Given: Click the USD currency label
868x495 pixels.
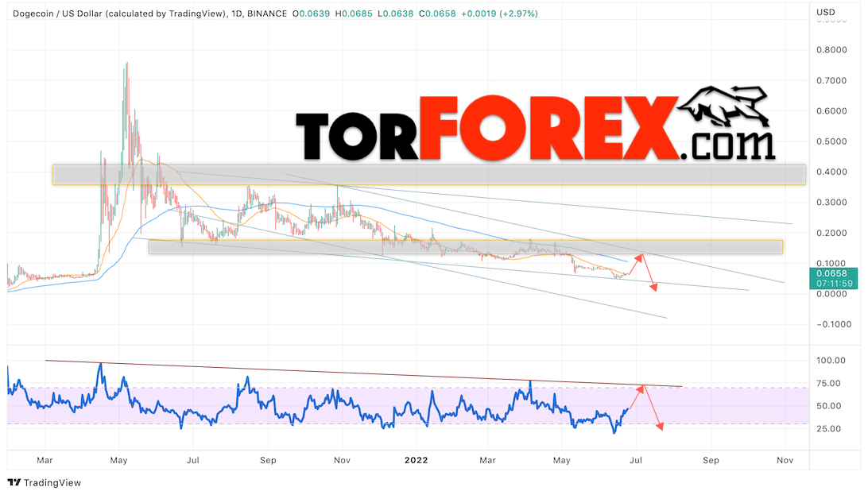Looking at the screenshot, I should pyautogui.click(x=825, y=12).
